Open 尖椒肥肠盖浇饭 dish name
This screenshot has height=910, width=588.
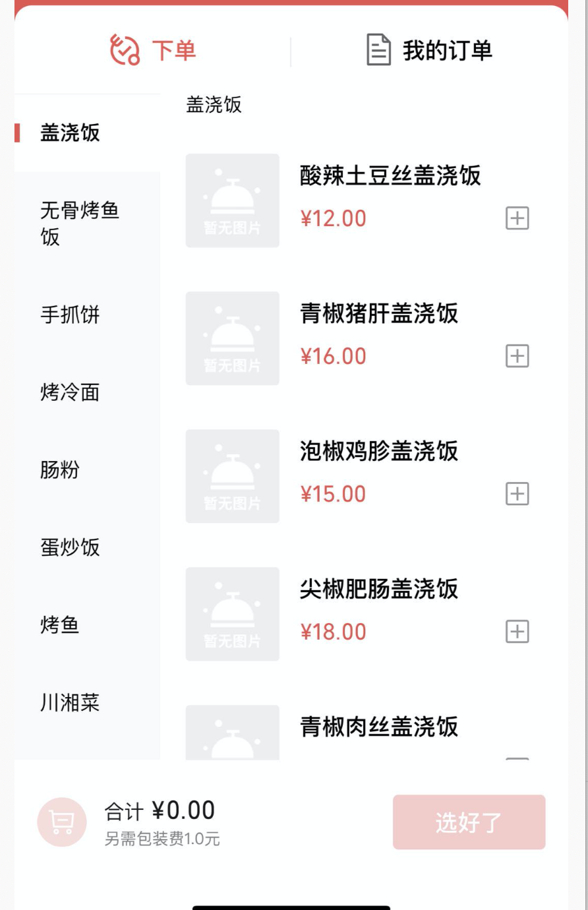(378, 589)
